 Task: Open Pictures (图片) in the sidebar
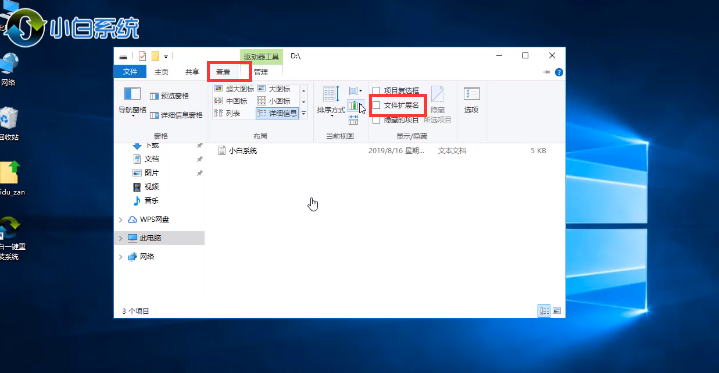[x=151, y=173]
